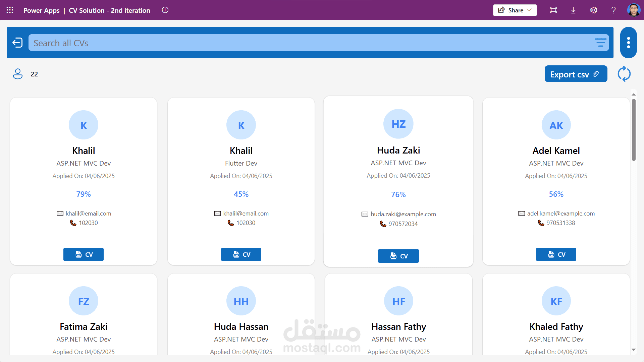Click the exit/back icon left of search
The width and height of the screenshot is (644, 362).
tap(17, 43)
